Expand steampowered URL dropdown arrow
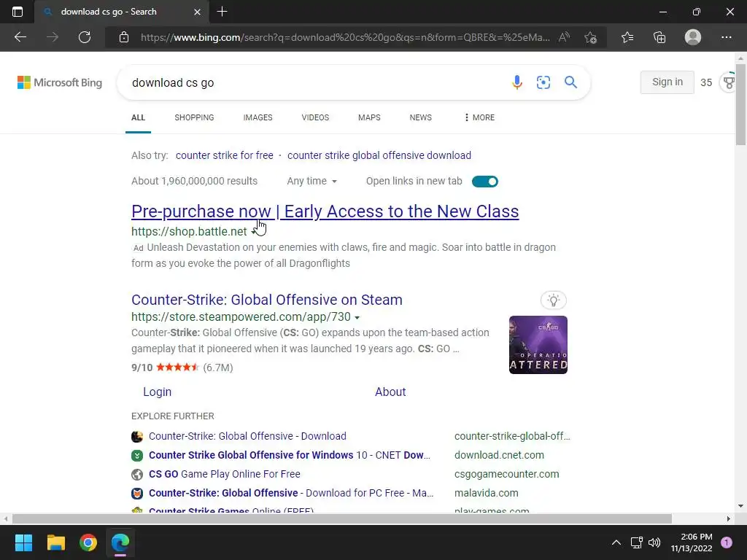Viewport: 747px width, 560px height. tap(357, 318)
